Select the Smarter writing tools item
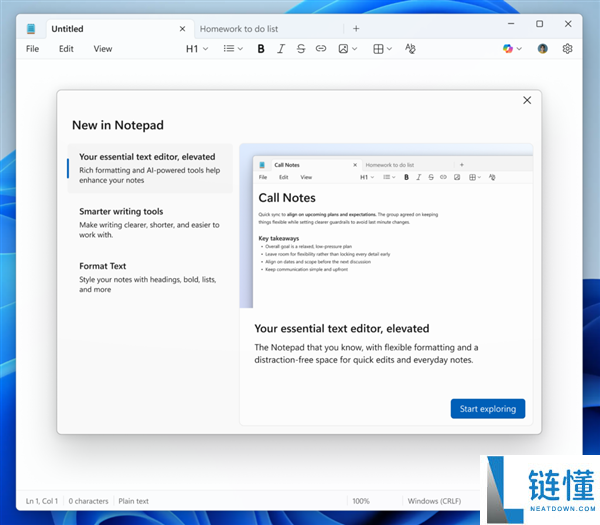This screenshot has height=525, width=600. tap(150, 223)
